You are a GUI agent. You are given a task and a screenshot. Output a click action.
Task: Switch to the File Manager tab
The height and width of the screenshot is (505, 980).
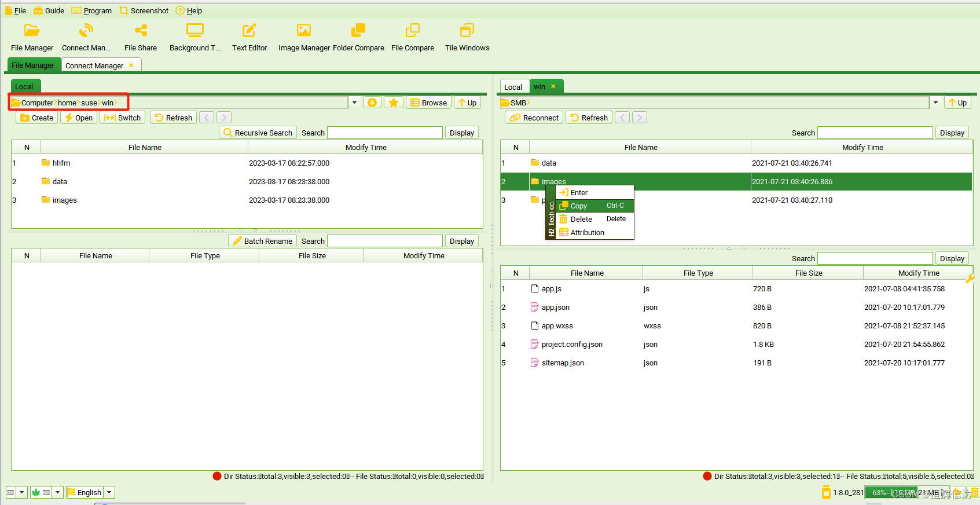point(33,65)
